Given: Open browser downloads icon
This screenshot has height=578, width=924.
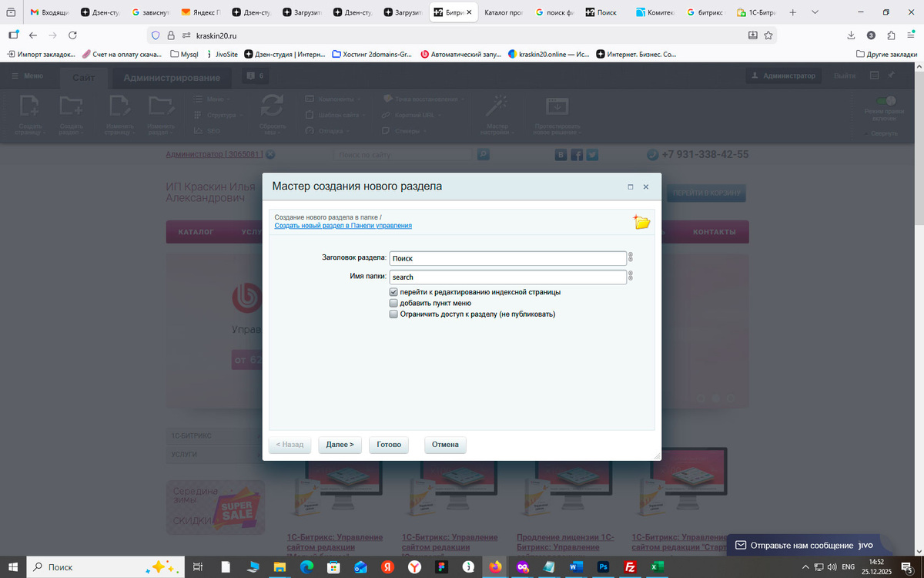Looking at the screenshot, I should click(851, 35).
